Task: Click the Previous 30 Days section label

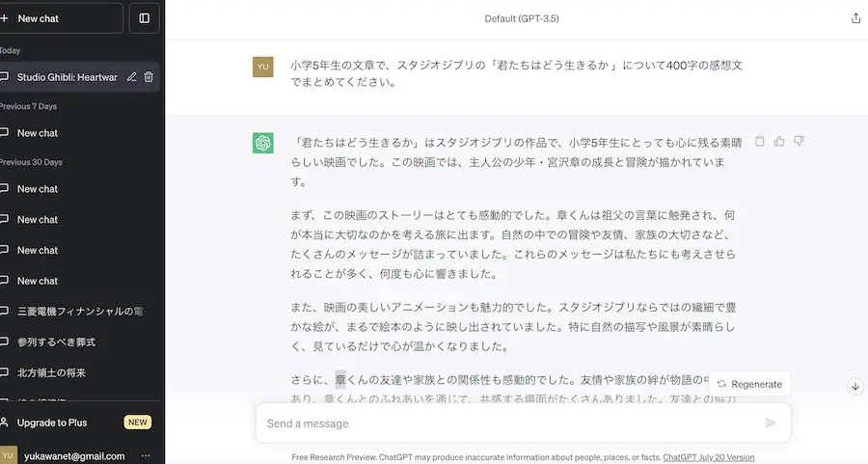Action: click(31, 162)
